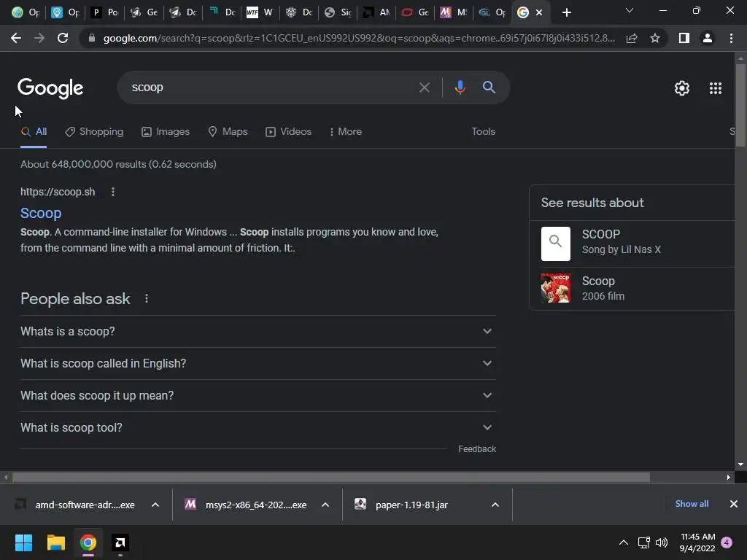Close the downloads bar

pos(734,504)
